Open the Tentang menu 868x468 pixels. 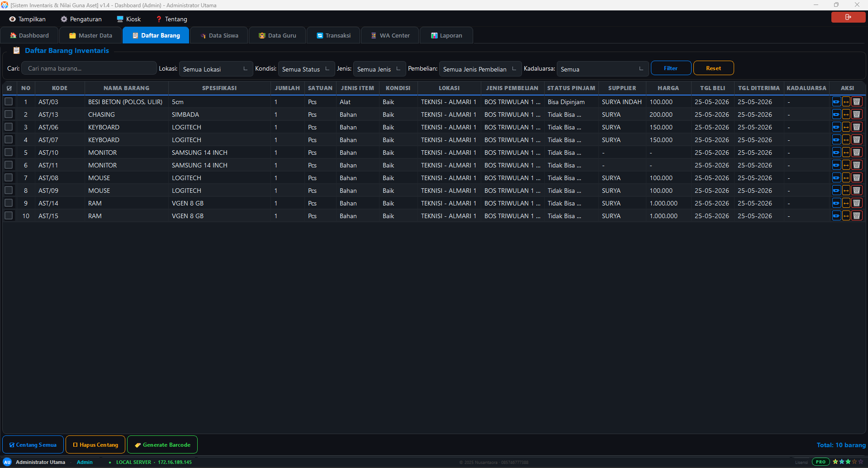click(x=171, y=19)
